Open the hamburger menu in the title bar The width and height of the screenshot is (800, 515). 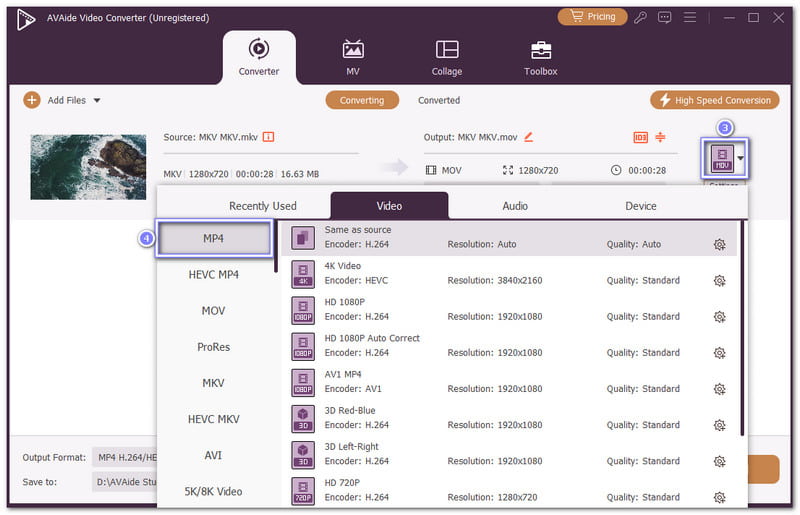click(690, 17)
